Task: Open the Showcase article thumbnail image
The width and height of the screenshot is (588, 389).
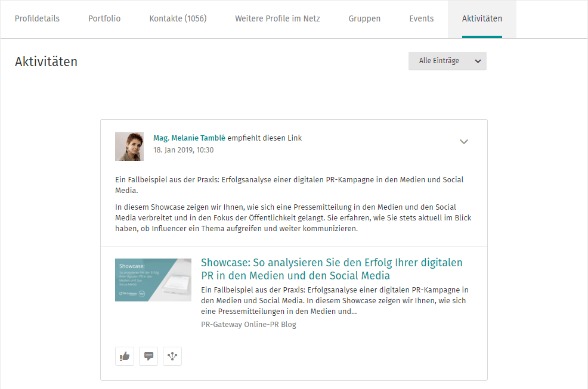Action: (153, 280)
